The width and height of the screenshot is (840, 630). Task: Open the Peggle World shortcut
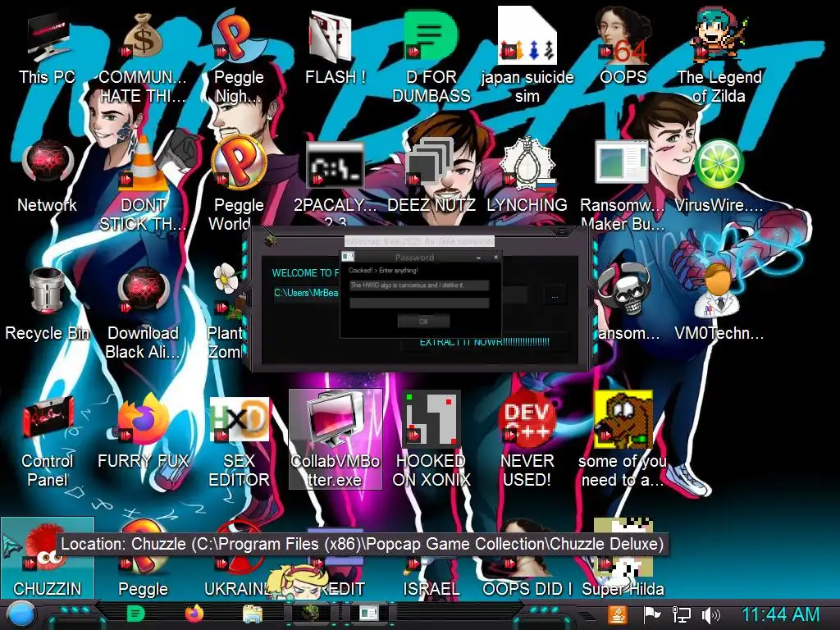tap(239, 184)
